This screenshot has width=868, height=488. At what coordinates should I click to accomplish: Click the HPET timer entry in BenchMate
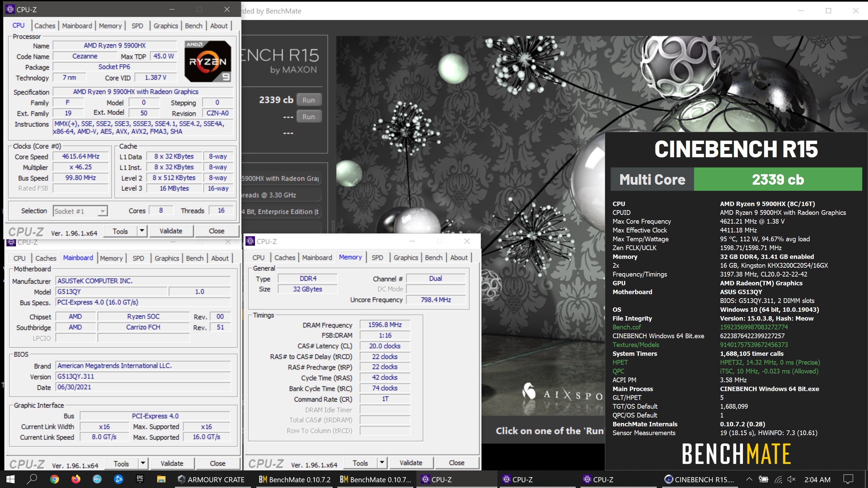point(620,362)
